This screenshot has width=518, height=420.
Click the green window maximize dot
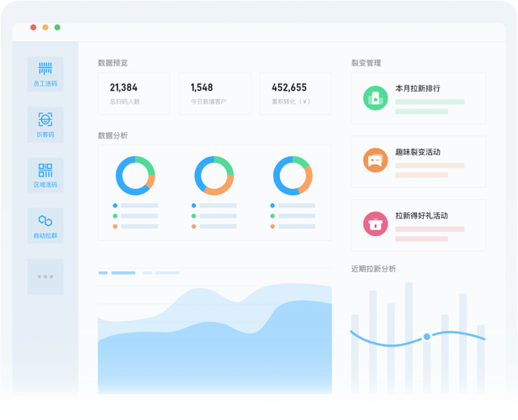click(x=57, y=27)
